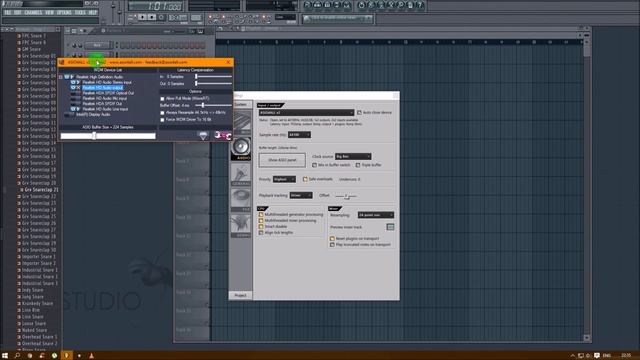Adjust the In latency compensation slider
Screen dimensions: 640x360
(213, 77)
